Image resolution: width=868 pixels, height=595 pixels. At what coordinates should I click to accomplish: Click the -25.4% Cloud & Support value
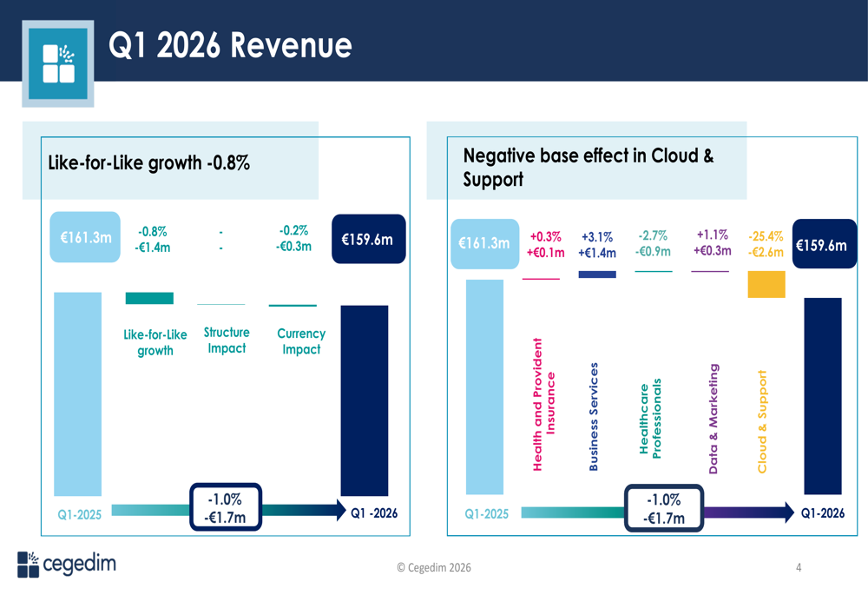(766, 236)
